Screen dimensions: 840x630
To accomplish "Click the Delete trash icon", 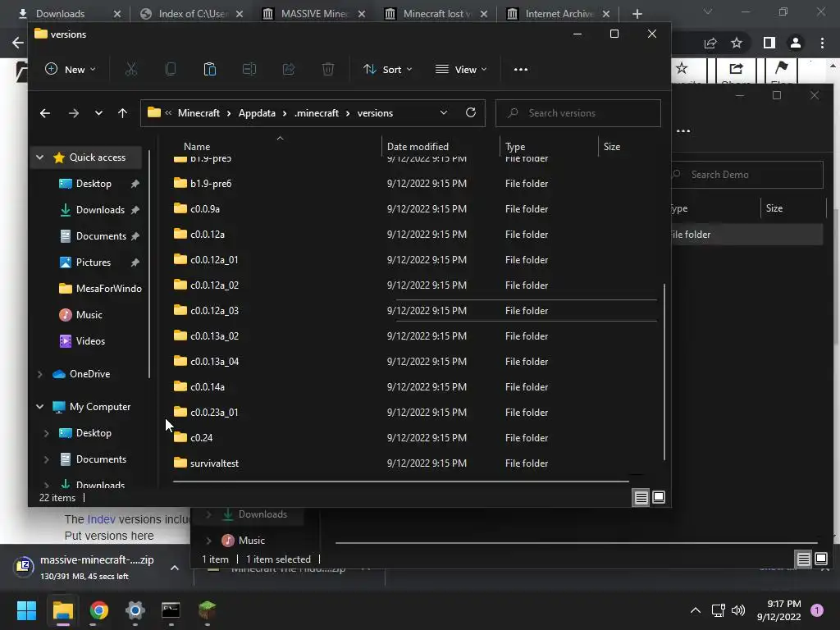I will tap(328, 69).
